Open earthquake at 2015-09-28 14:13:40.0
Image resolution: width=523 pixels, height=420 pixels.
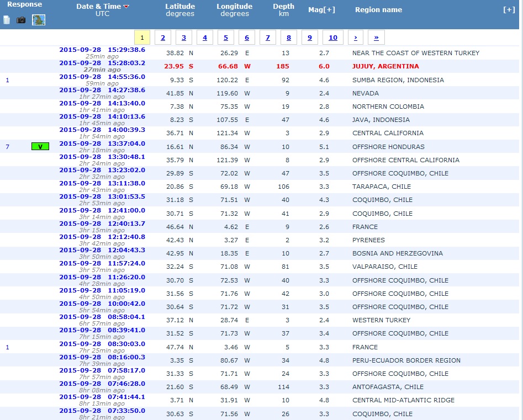pyautogui.click(x=102, y=103)
